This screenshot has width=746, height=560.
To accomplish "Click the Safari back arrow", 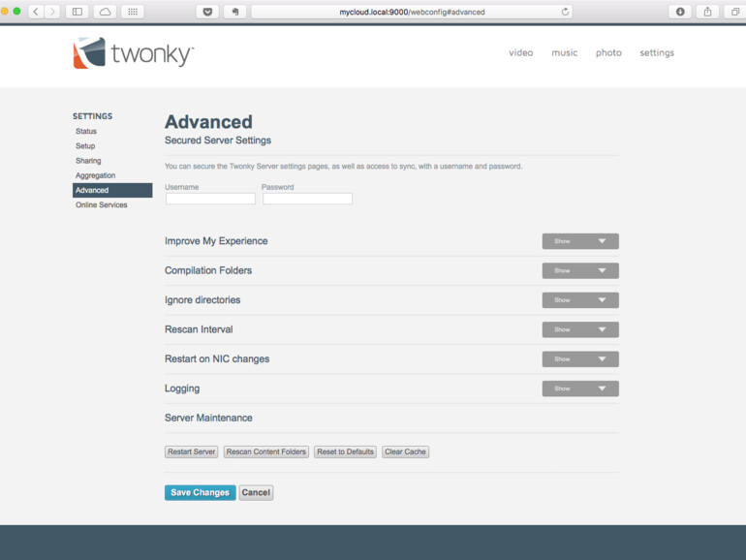I will 36,12.
